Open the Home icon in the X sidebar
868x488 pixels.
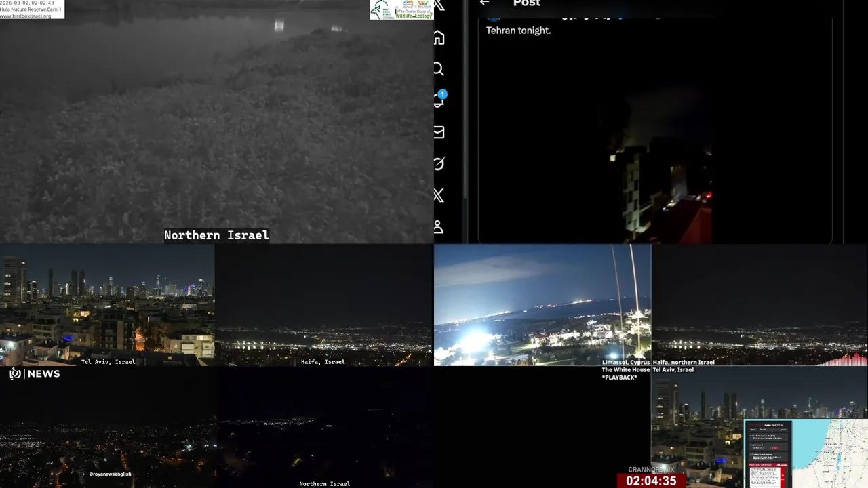(x=439, y=38)
